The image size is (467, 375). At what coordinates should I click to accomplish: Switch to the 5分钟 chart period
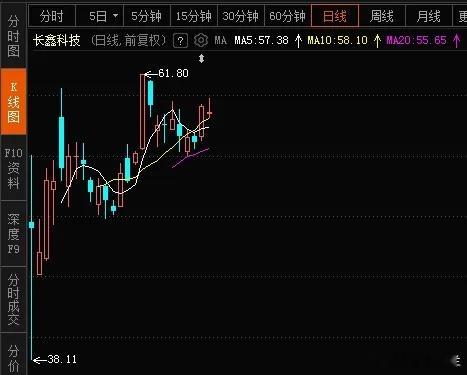[147, 16]
